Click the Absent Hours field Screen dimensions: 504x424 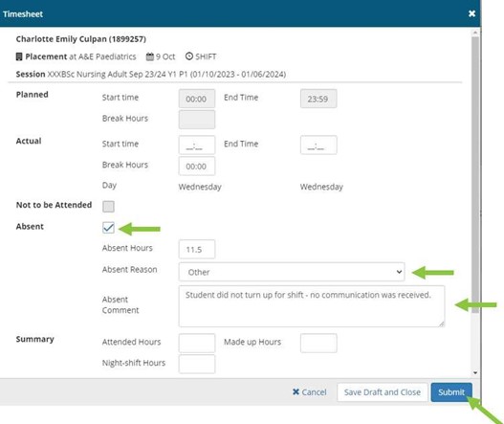coord(197,249)
